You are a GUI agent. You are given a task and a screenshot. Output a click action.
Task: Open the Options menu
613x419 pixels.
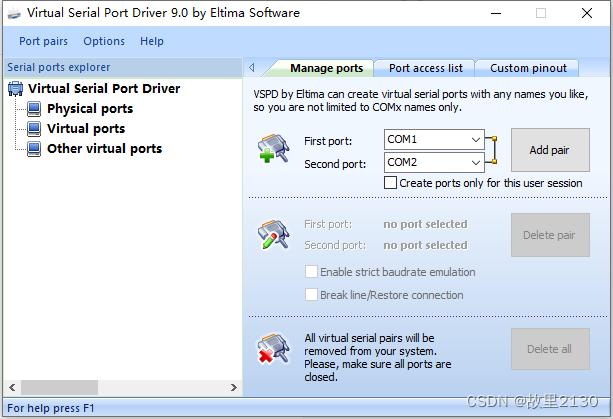point(104,41)
